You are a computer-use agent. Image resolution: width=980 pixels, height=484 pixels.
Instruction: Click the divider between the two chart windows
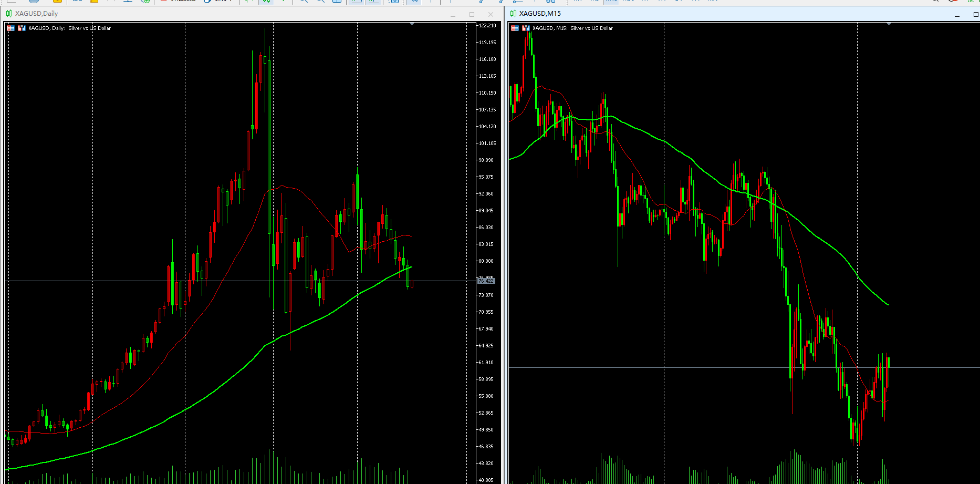pyautogui.click(x=505, y=252)
